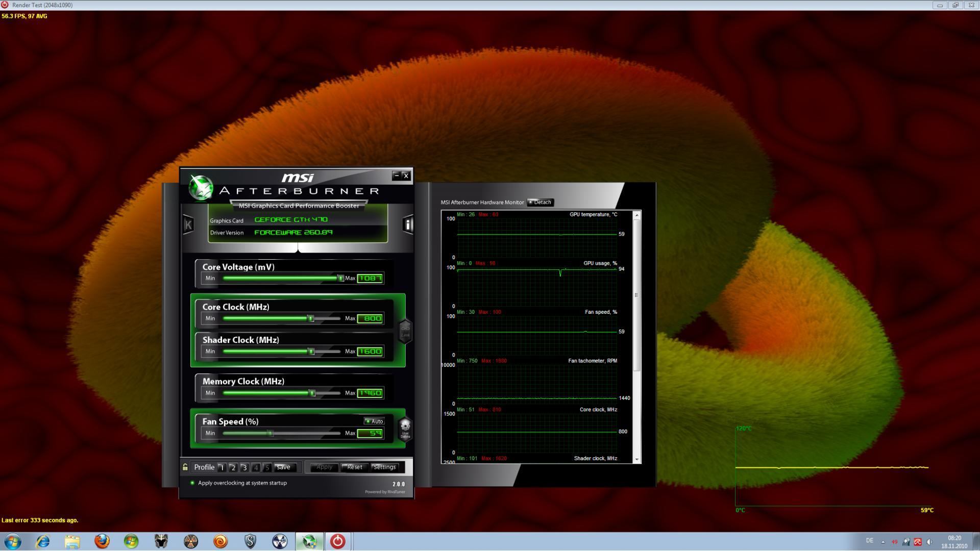The width and height of the screenshot is (980, 551).
Task: Close the MSI Afterburner window
Action: point(406,176)
